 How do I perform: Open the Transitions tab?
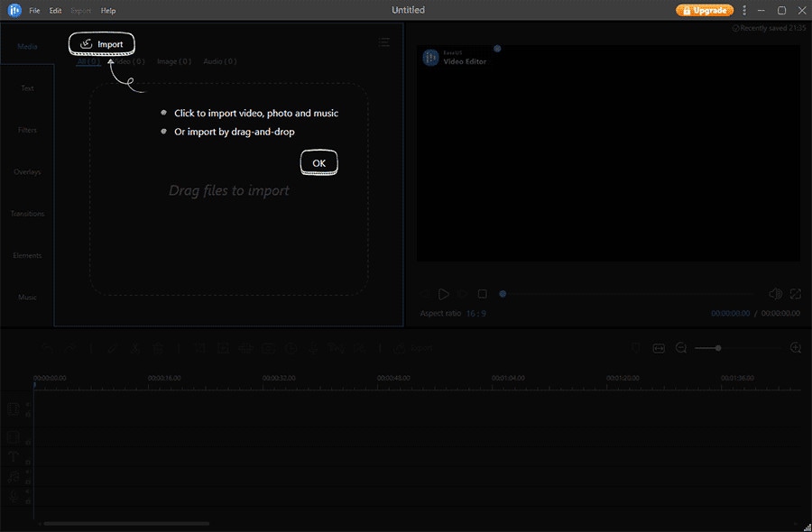click(27, 214)
